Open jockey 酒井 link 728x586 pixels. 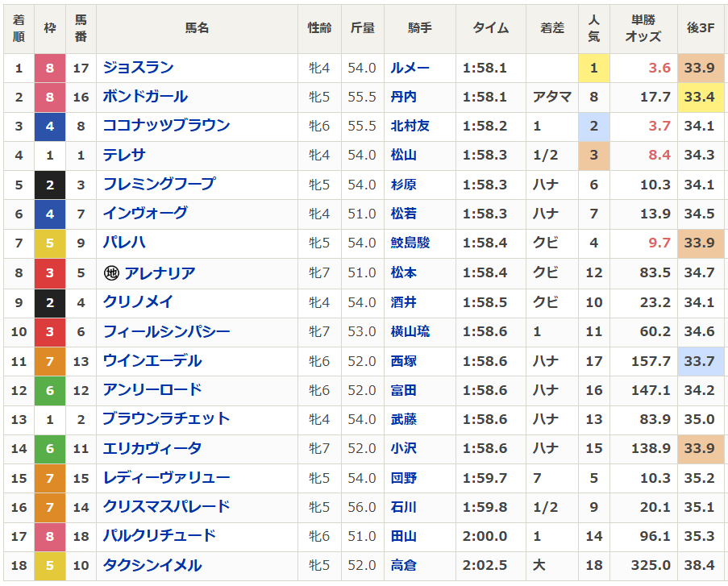tap(403, 302)
